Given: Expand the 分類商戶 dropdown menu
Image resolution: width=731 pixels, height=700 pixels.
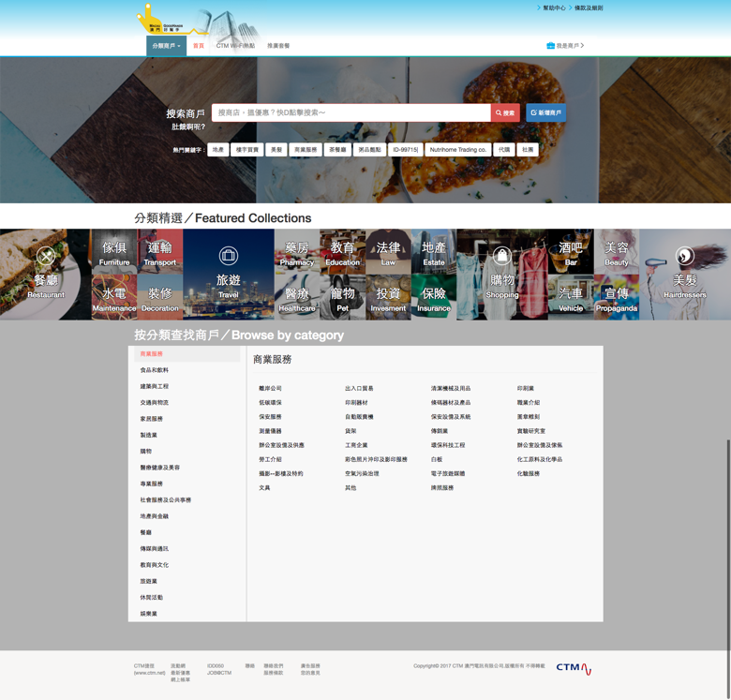Looking at the screenshot, I should (x=166, y=45).
